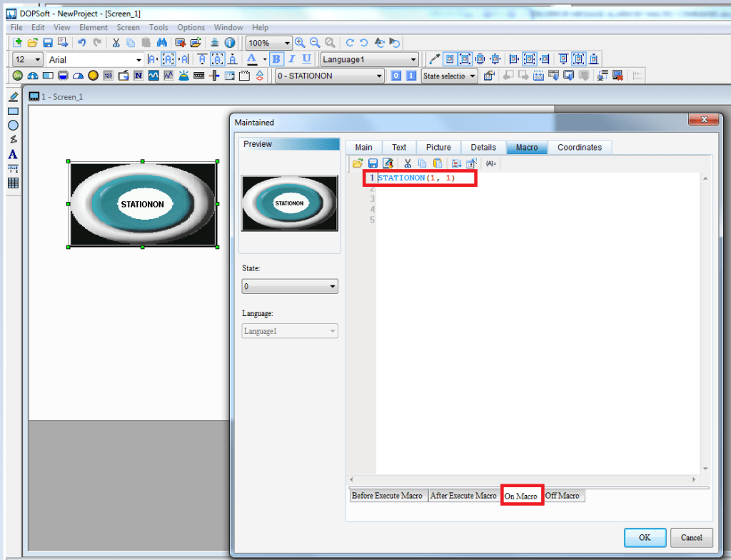
Task: Click the Paste icon in the Macro toolbar
Action: [437, 163]
